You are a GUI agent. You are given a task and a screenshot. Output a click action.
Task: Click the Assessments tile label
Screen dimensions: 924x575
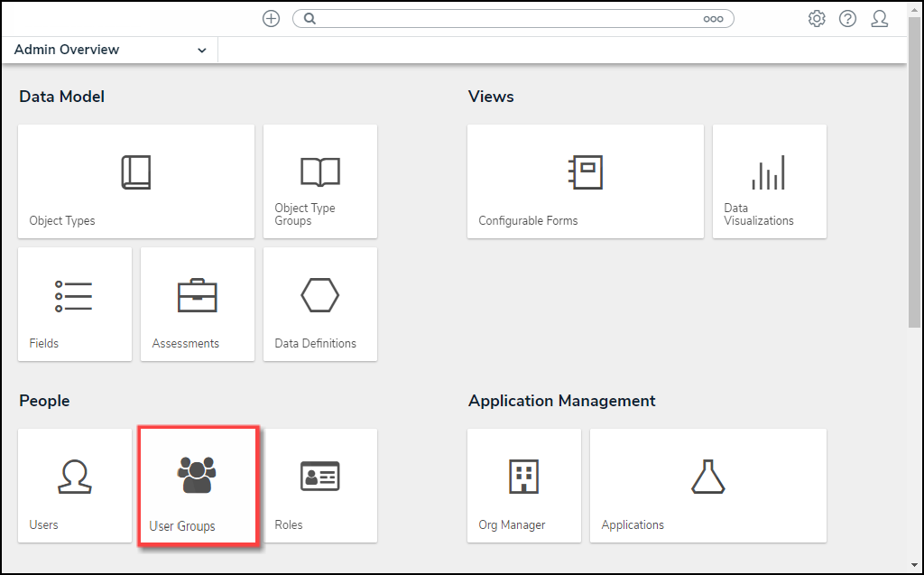pyautogui.click(x=186, y=343)
